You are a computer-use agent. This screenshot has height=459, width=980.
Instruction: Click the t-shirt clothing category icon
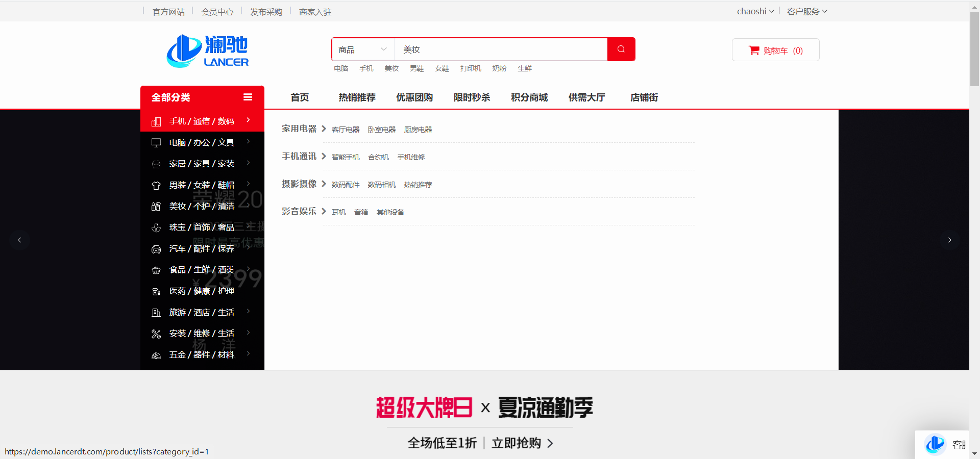coord(156,185)
